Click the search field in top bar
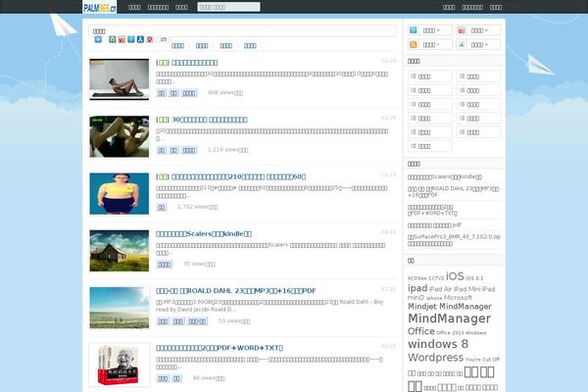This screenshot has width=588, height=392. tap(227, 7)
